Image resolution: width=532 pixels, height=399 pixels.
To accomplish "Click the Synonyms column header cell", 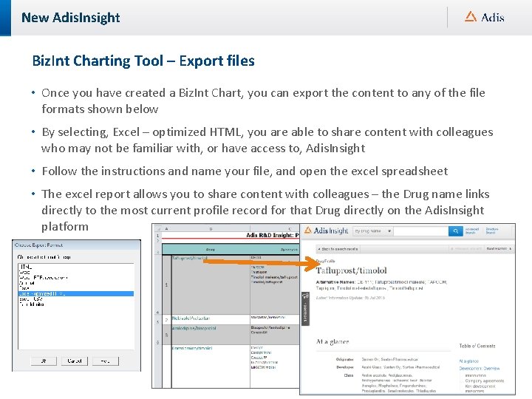I will 275,250.
